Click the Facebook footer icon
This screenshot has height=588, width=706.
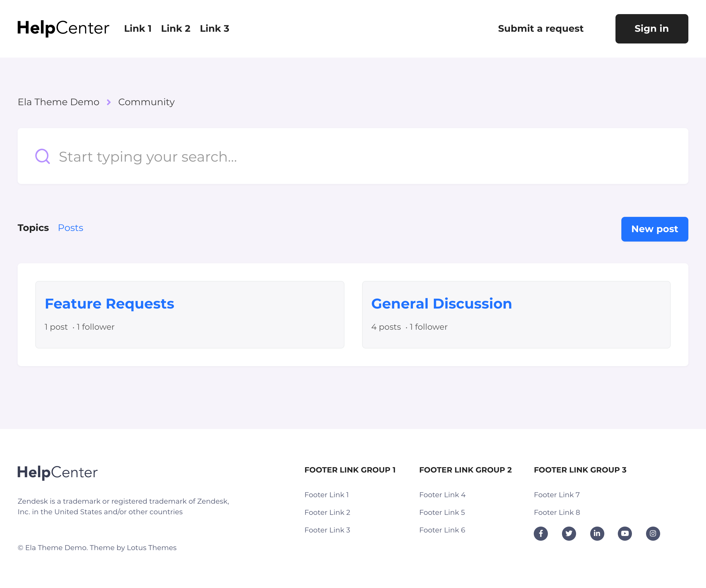coord(541,534)
